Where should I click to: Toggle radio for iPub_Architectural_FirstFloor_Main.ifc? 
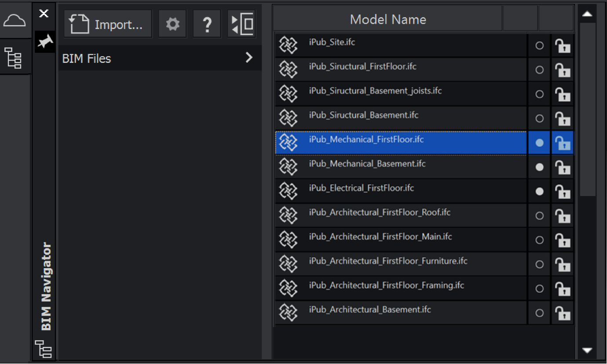pyautogui.click(x=539, y=240)
